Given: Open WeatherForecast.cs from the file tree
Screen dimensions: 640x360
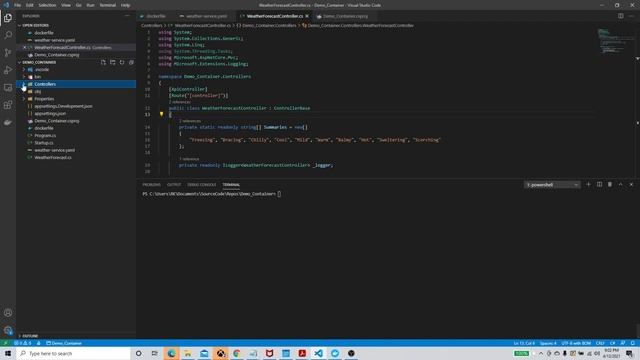Looking at the screenshot, I should point(53,158).
